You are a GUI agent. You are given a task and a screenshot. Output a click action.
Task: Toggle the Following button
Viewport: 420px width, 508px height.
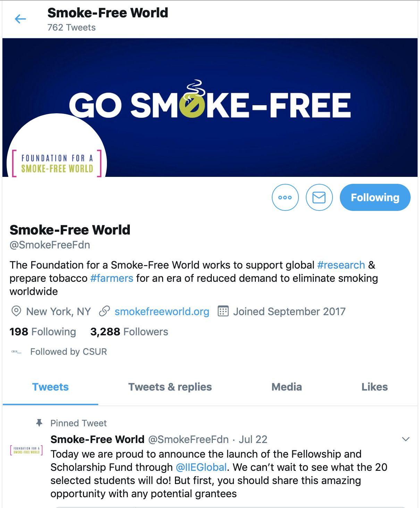tap(375, 197)
